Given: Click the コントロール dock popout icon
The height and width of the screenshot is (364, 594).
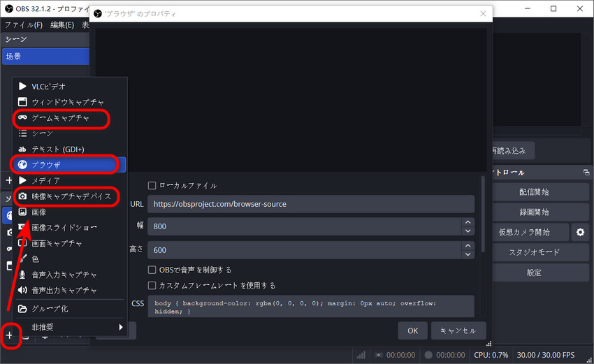Looking at the screenshot, I should click(x=586, y=173).
